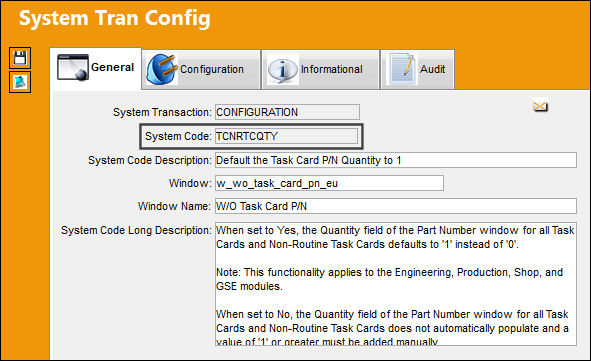
Task: Open the General tab
Action: (96, 68)
